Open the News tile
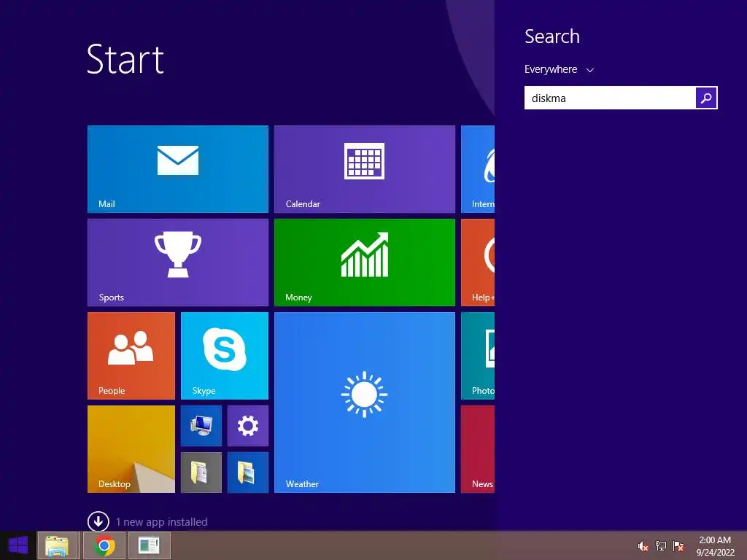The height and width of the screenshot is (560, 747). coord(478,449)
